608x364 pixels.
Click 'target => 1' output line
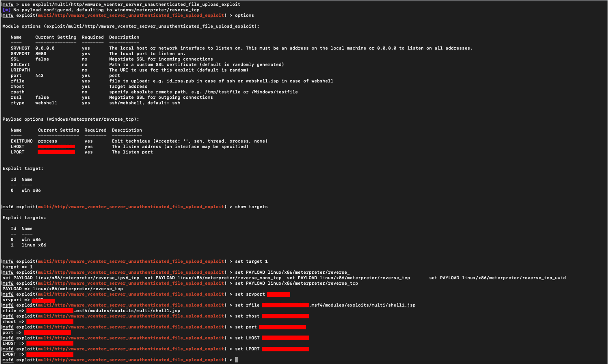pos(17,267)
